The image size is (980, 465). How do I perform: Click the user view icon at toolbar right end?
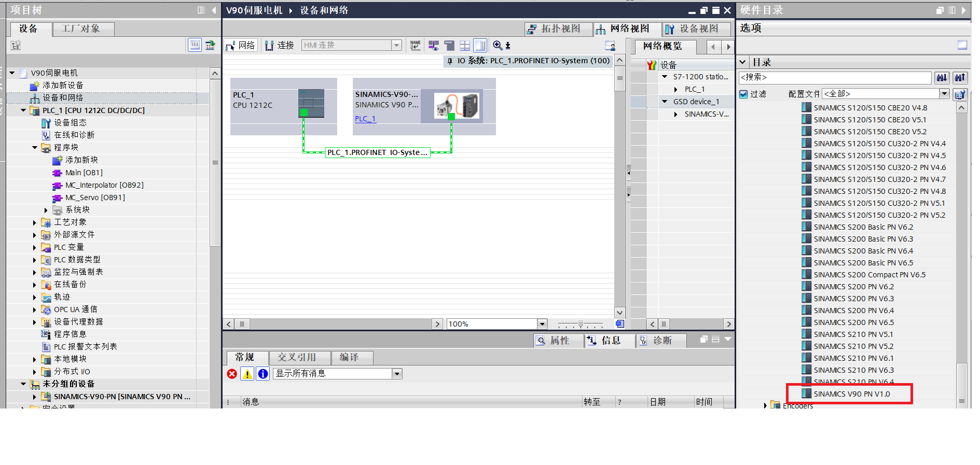610,46
